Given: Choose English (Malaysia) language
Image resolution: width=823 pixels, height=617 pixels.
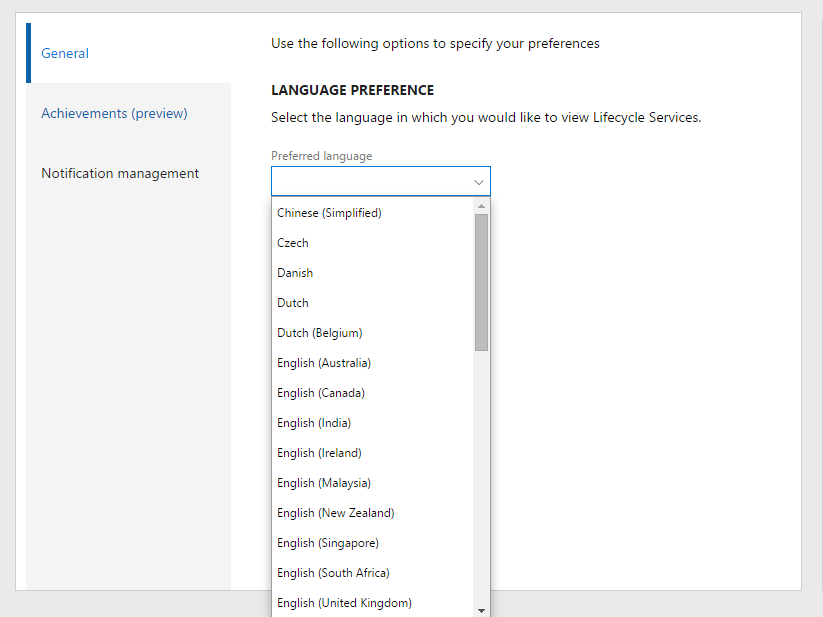Looking at the screenshot, I should click(x=324, y=483).
